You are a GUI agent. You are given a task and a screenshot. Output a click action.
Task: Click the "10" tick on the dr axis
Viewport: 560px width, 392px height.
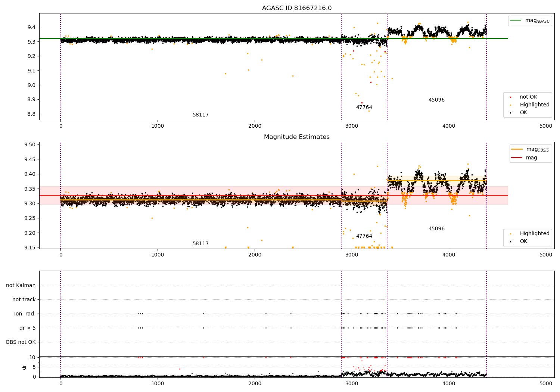[32, 357]
